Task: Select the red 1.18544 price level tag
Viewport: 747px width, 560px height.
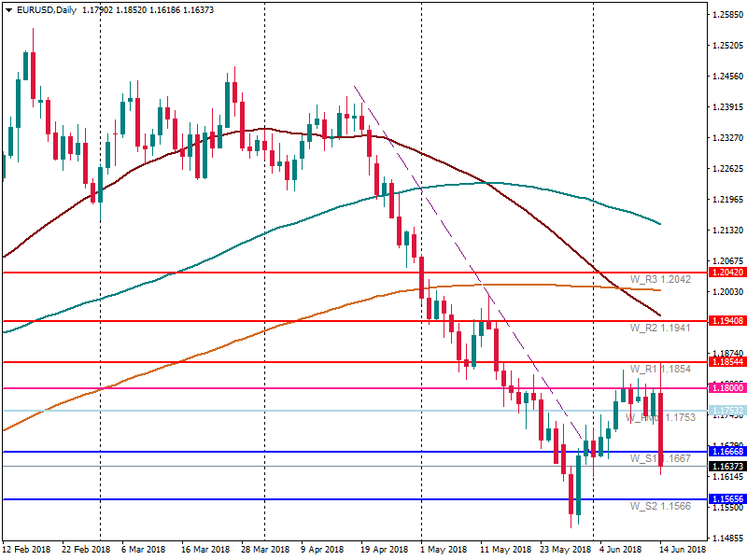Action: 726,361
